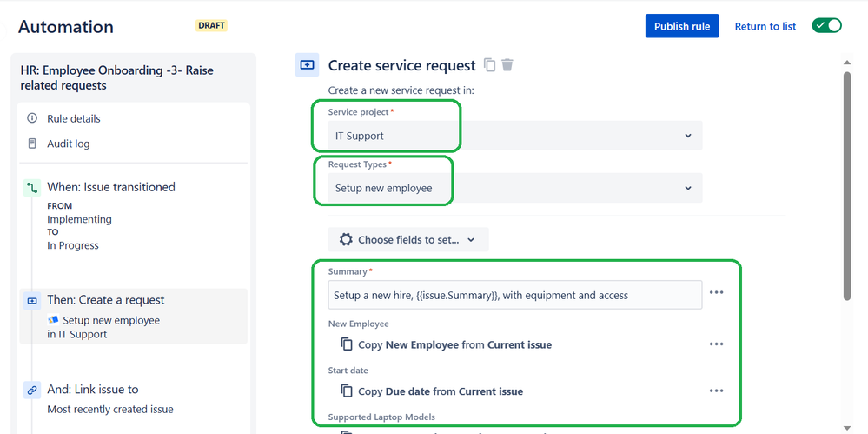Expand the Request Types dropdown
868x434 pixels.
[515, 188]
